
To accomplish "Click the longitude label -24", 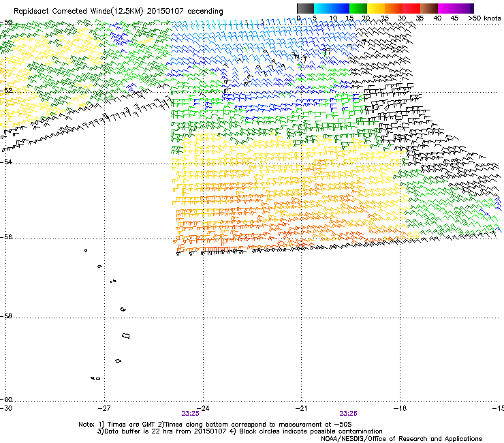I will [203, 408].
